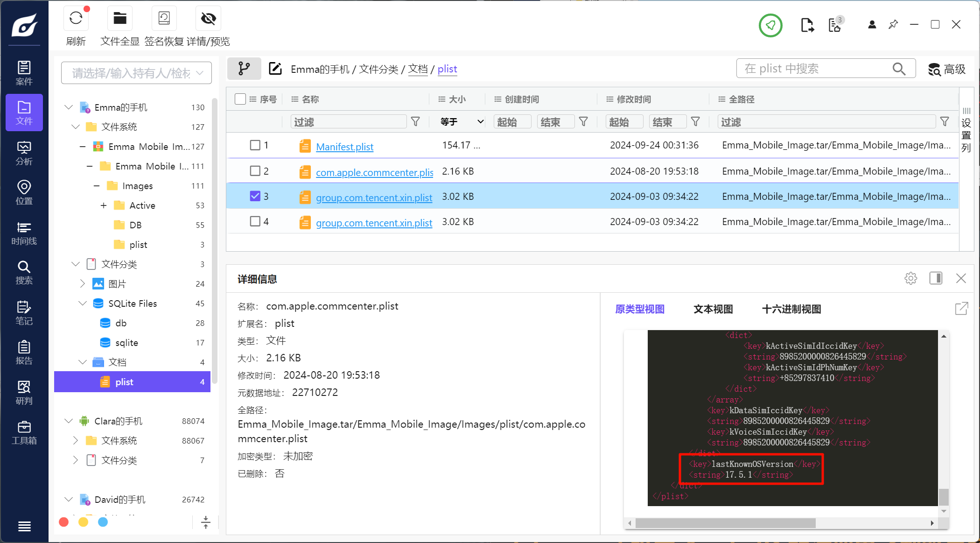Toggle the select-all header checkbox
Screen dimensions: 980x543
240,99
